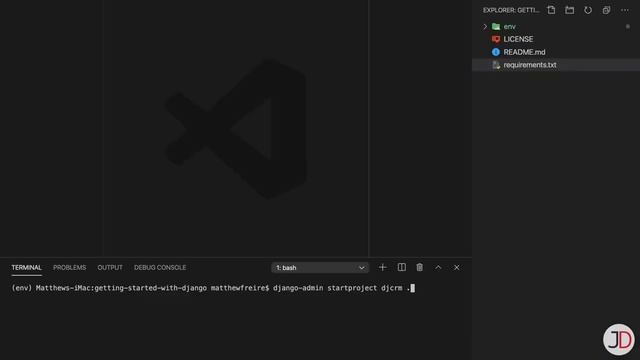Screen dimensions: 640x360
Task: Click the README.md info icon
Action: coord(496,52)
